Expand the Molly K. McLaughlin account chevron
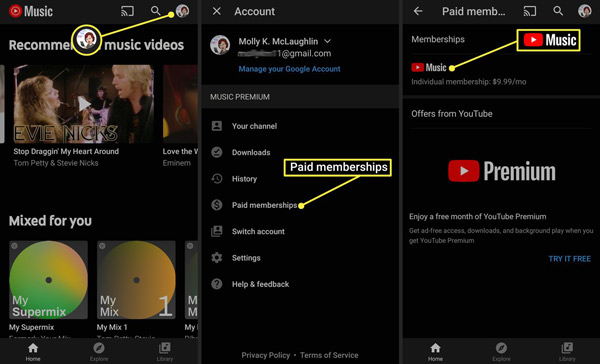 (328, 41)
